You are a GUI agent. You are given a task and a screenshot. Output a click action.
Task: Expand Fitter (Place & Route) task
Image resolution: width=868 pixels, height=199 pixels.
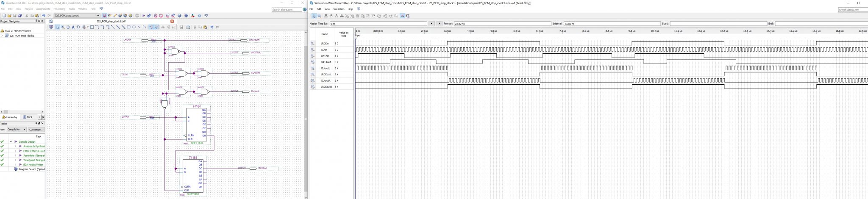pos(16,151)
